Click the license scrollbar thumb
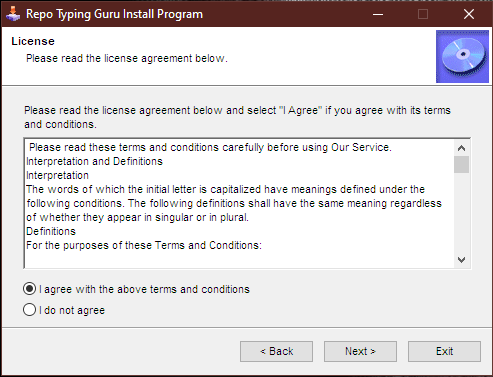This screenshot has height=377, width=493. (461, 164)
